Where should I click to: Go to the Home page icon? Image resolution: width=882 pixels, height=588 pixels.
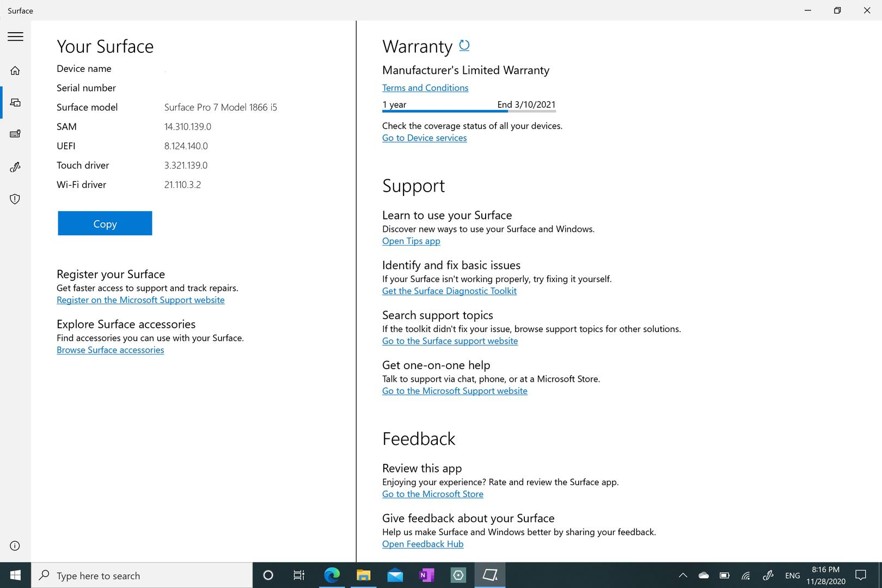pyautogui.click(x=15, y=70)
